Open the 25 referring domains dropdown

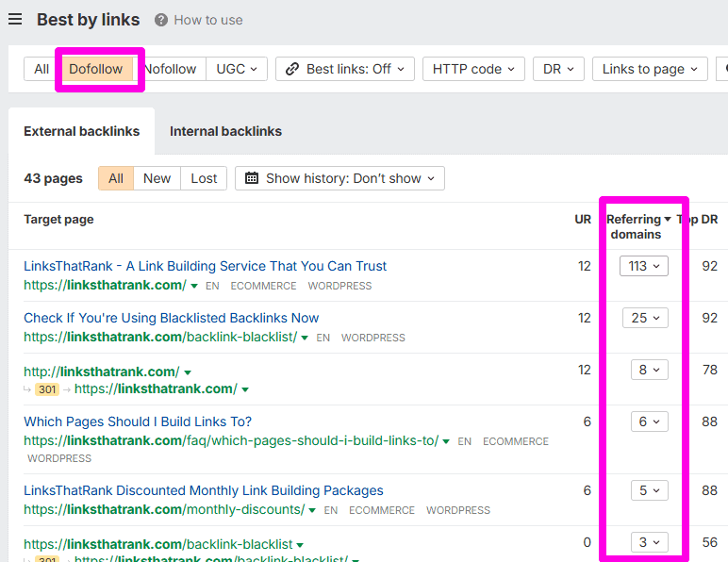point(645,318)
